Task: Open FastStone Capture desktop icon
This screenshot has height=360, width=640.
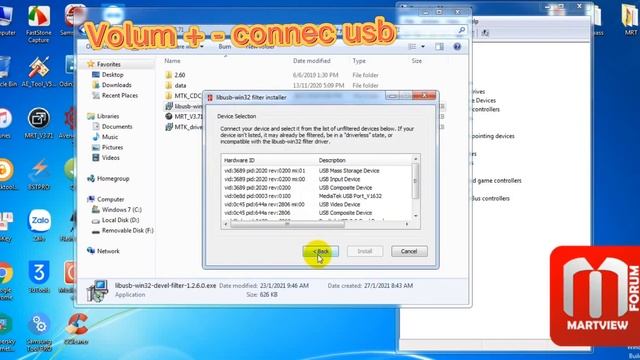Action: pyautogui.click(x=39, y=24)
